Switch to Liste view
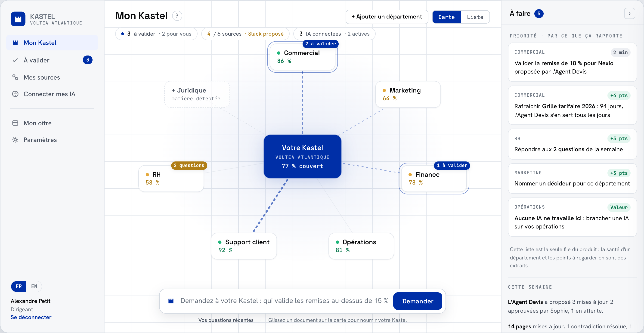The image size is (644, 333). (475, 17)
